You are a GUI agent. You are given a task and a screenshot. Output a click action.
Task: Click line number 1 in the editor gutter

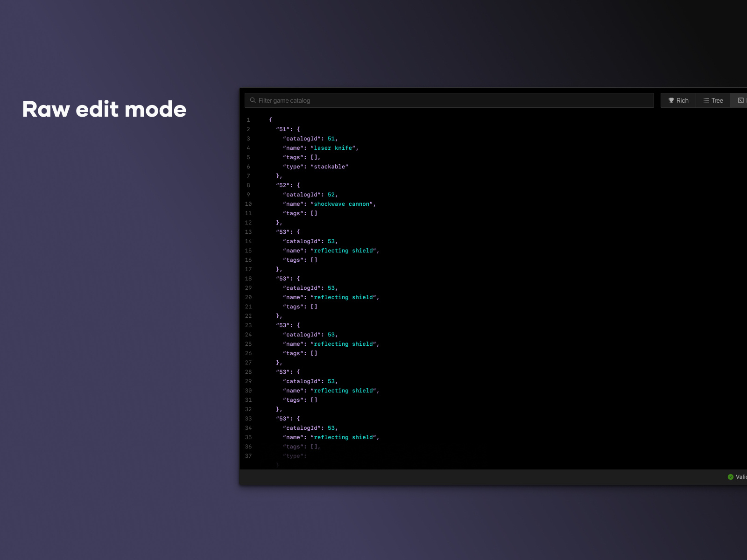[248, 119]
